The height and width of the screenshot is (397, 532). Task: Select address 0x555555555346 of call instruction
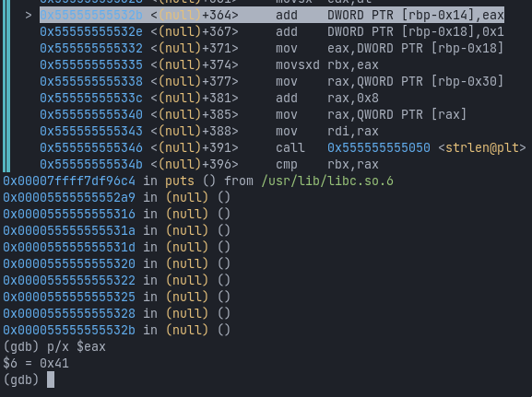[91, 148]
